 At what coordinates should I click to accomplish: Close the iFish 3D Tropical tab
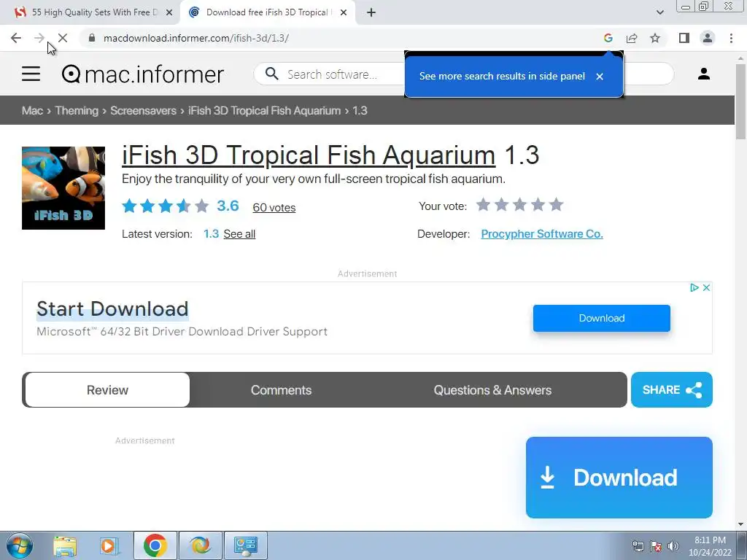344,12
